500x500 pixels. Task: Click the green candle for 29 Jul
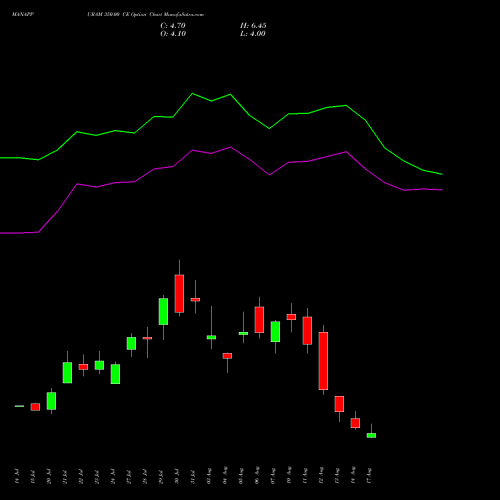pyautogui.click(x=163, y=311)
